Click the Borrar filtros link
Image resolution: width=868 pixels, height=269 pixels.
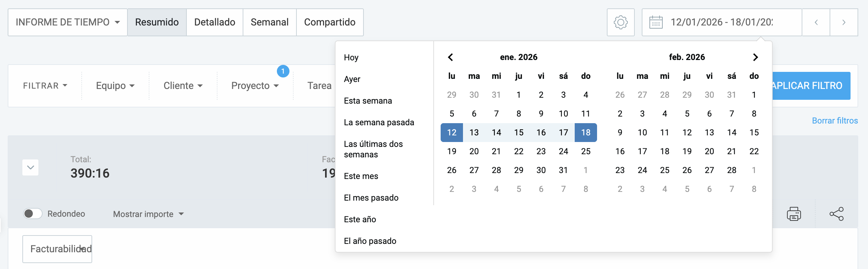pyautogui.click(x=835, y=120)
